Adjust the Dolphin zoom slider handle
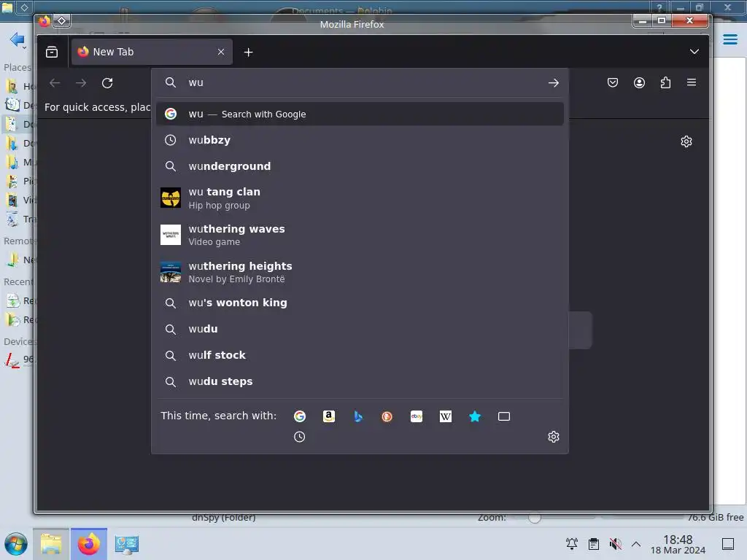The width and height of the screenshot is (747, 560). click(x=535, y=518)
